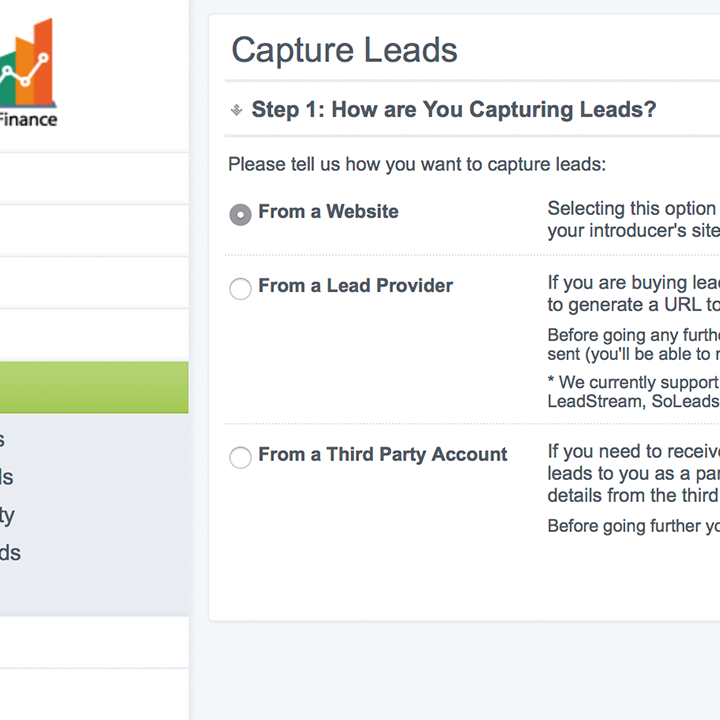Collapse the Step 1 Capturing Leads section
This screenshot has width=720, height=720.
click(454, 110)
